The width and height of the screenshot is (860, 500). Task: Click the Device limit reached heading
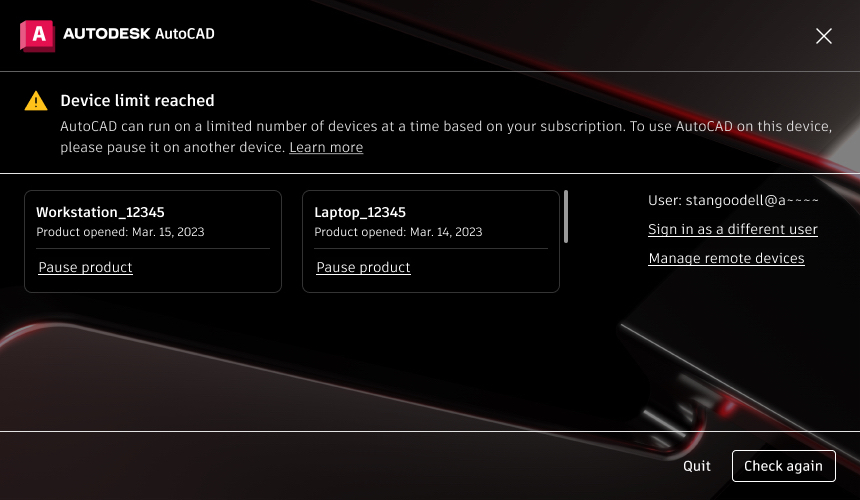(137, 101)
